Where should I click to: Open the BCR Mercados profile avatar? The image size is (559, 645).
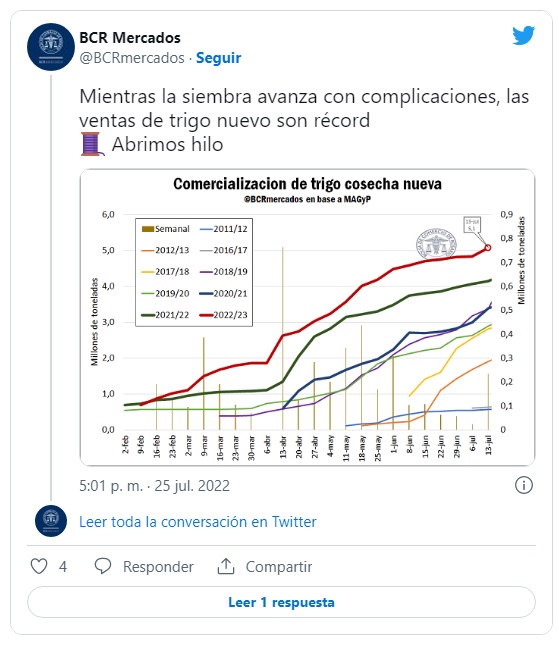click(51, 47)
